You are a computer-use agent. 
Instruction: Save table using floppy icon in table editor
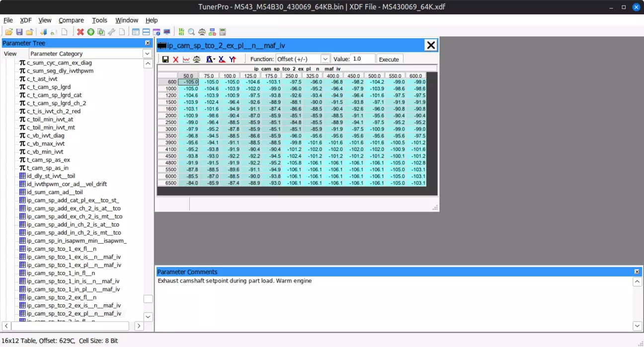pyautogui.click(x=165, y=60)
